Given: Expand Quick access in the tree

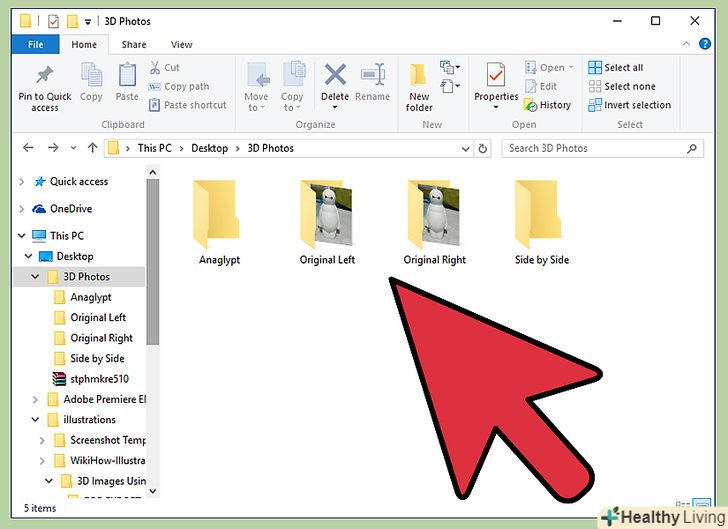Looking at the screenshot, I should (x=21, y=182).
